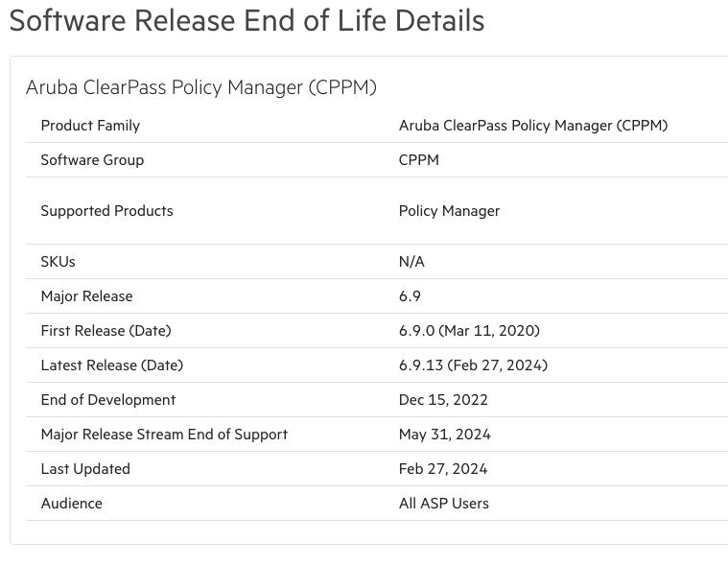This screenshot has height=565, width=728.
Task: Select the 6.9.13 (Feb 27, 2024) value
Action: point(473,365)
